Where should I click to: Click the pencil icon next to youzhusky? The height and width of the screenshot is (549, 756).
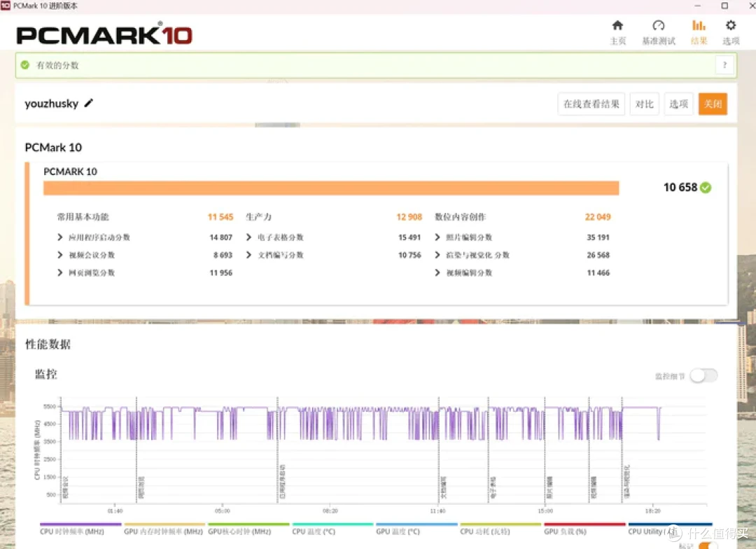pyautogui.click(x=89, y=103)
